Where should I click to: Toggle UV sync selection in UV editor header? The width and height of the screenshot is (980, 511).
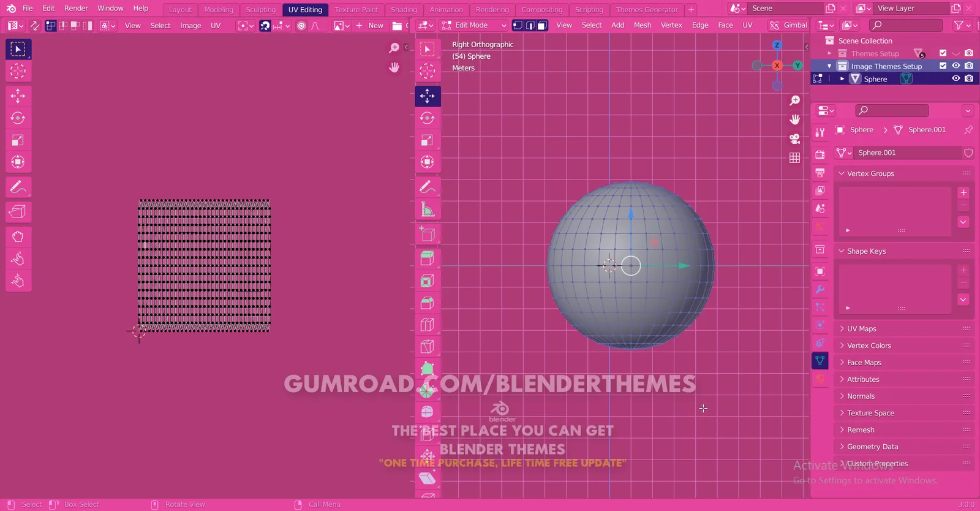(x=34, y=26)
